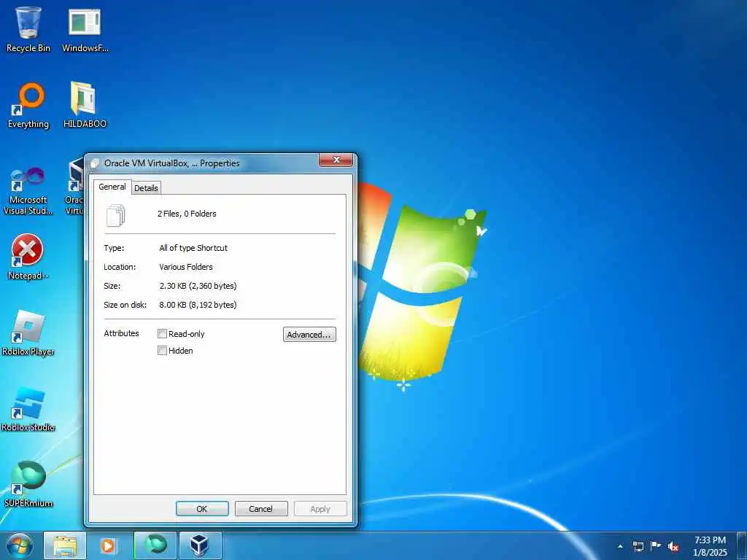Open File Explorer from the taskbar
Viewport: 747px width, 560px height.
(65, 545)
